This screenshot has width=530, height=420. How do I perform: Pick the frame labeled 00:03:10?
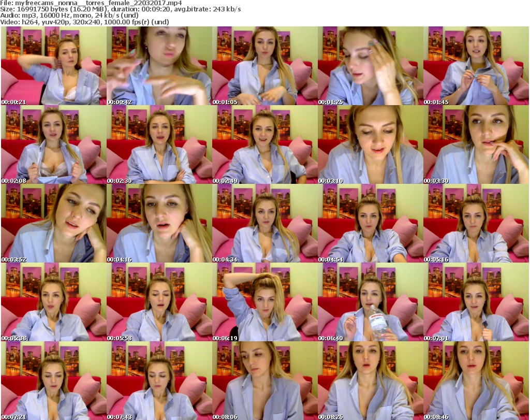(371, 144)
